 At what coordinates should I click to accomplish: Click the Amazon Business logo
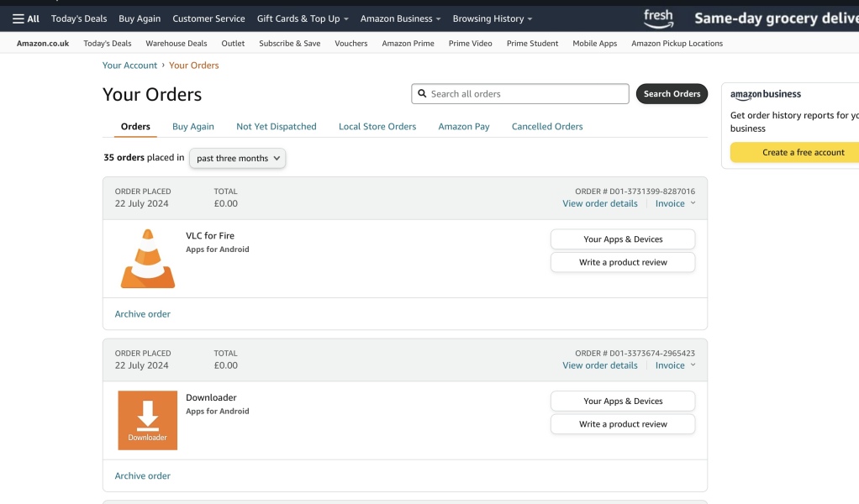[x=766, y=94]
